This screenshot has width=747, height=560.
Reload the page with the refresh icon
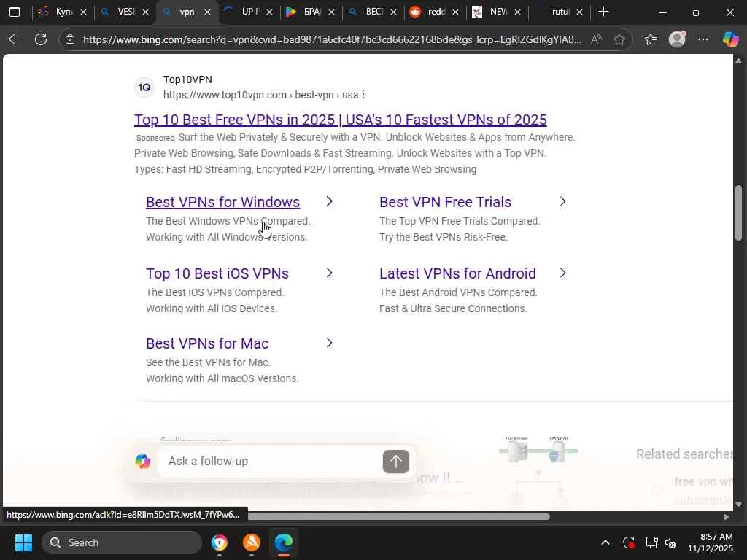click(x=41, y=39)
